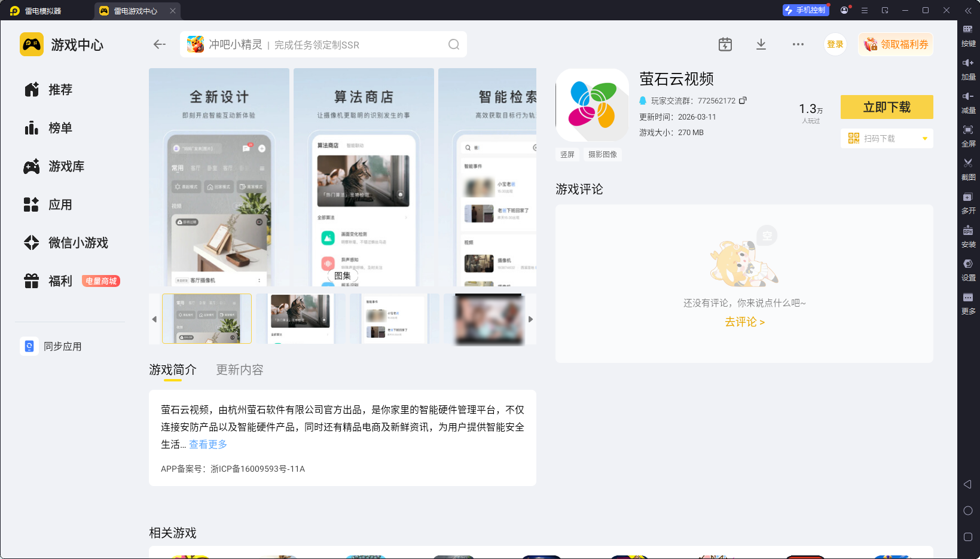Switch to the 更新内容 tab
The height and width of the screenshot is (559, 980).
coord(240,369)
